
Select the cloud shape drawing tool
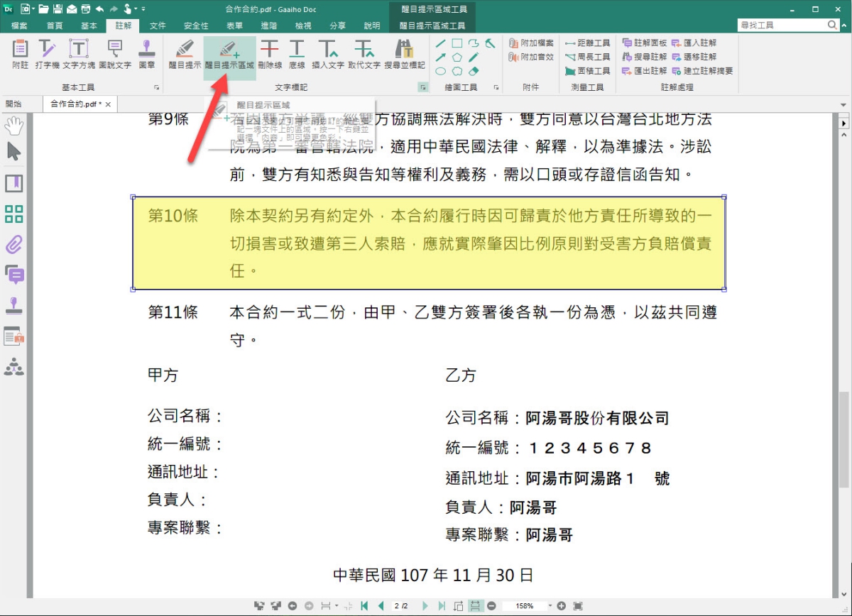pos(457,71)
